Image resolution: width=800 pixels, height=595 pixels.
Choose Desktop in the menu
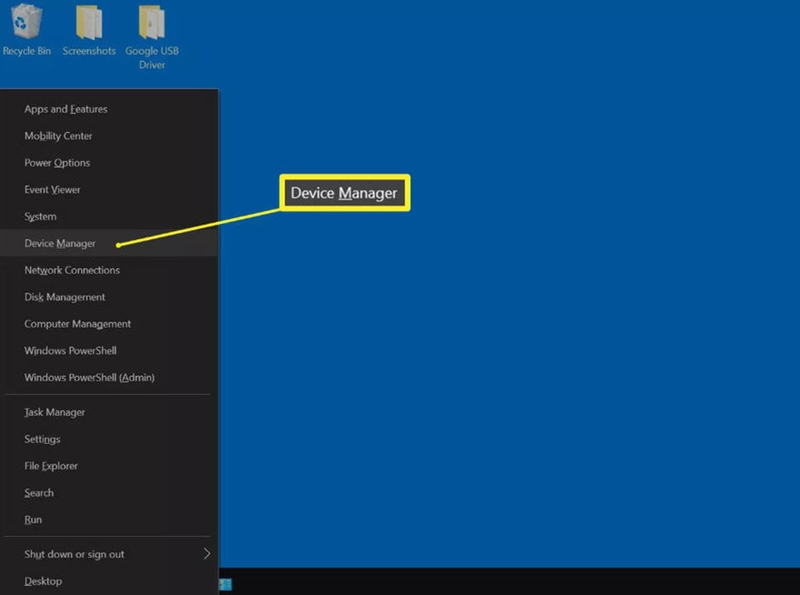(111, 581)
